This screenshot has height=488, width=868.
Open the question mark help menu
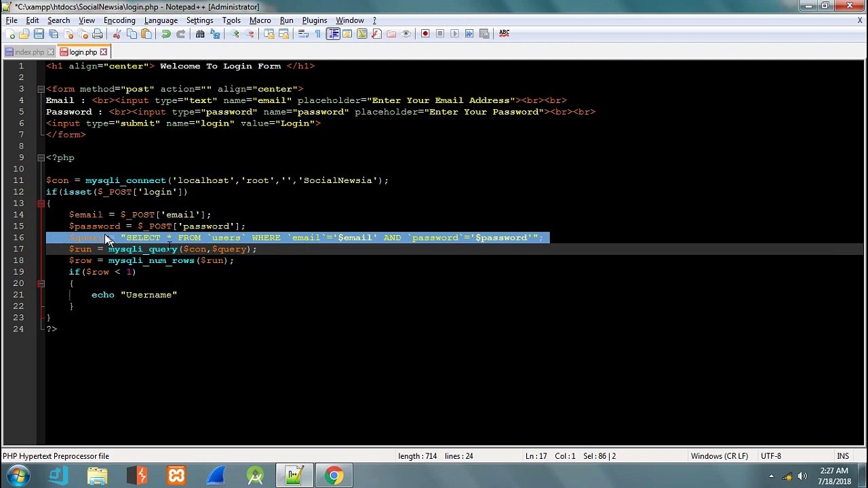(374, 20)
